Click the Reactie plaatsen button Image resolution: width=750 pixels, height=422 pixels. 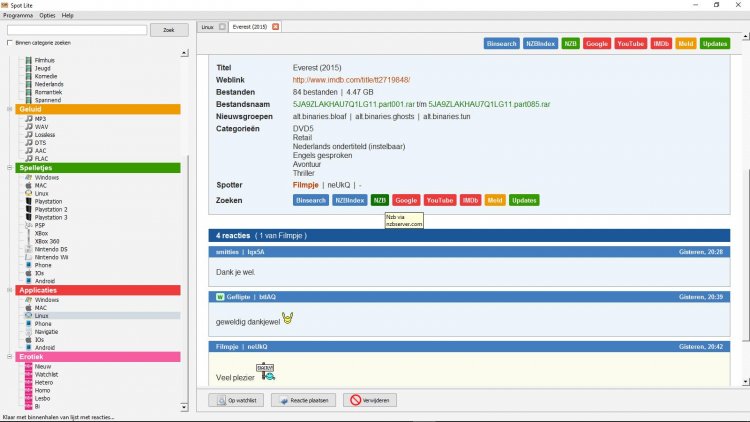pyautogui.click(x=303, y=400)
